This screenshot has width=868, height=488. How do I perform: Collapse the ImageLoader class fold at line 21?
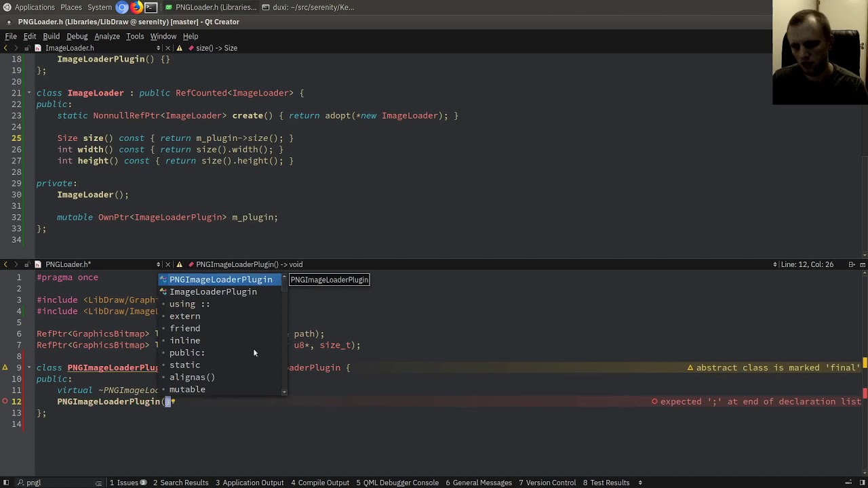[x=28, y=93]
